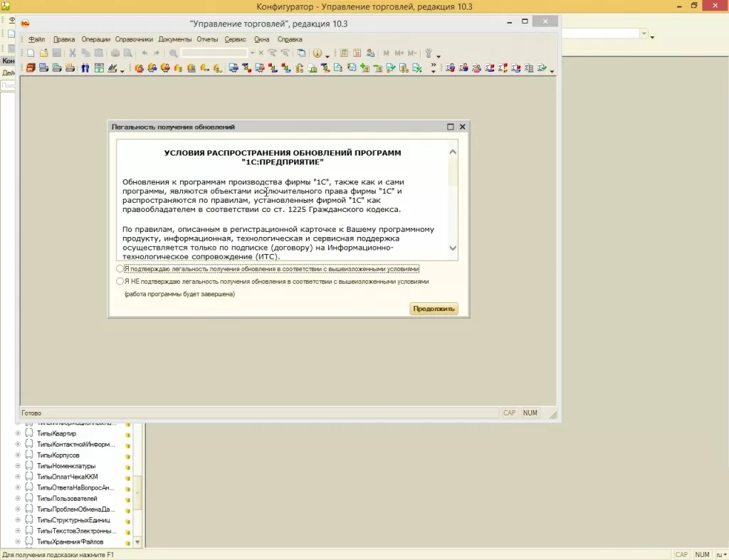
Task: Select ТипыКорпусов item in the tree
Action: (58, 455)
